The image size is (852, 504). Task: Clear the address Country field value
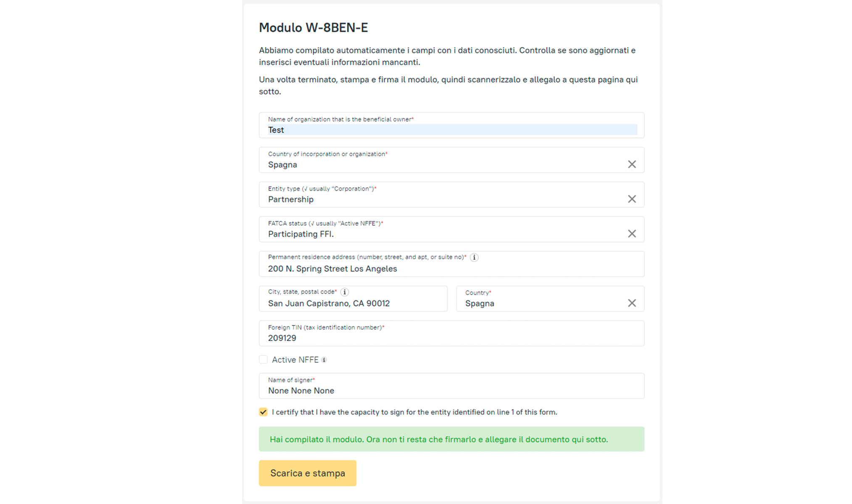point(631,303)
